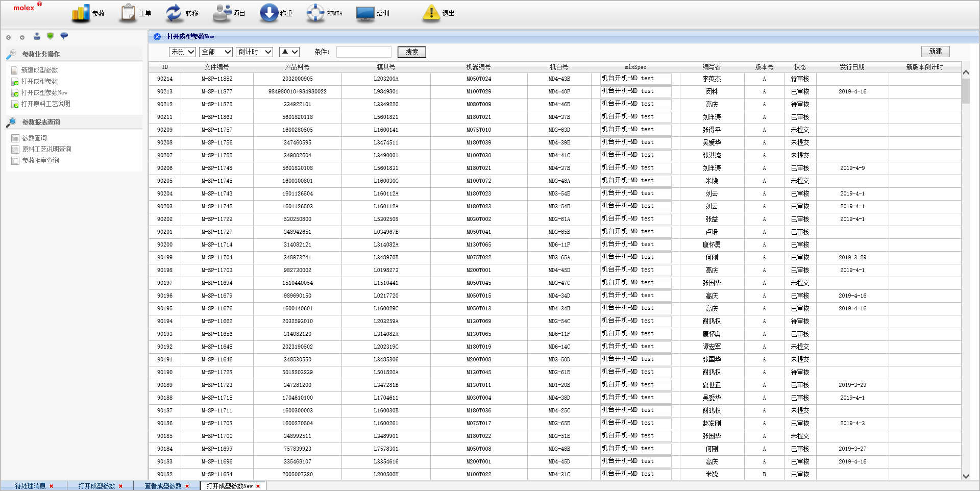Click the 搜索 search button
This screenshot has height=491, width=980.
coord(411,52)
